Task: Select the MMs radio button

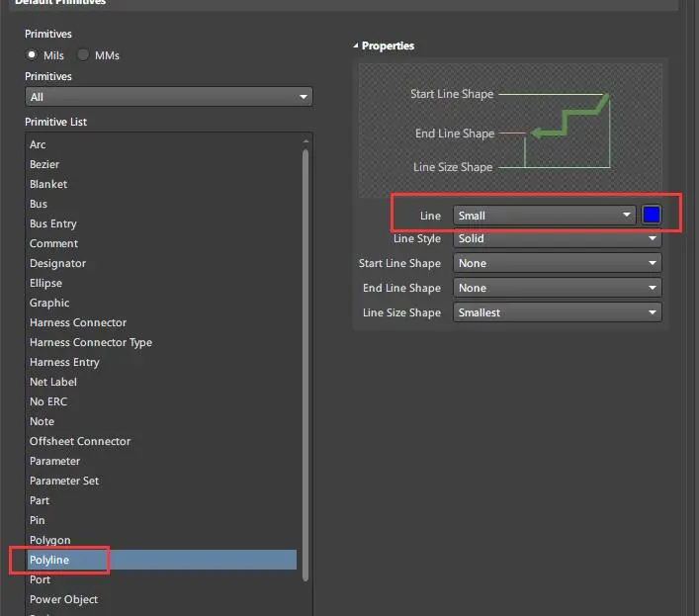Action: [83, 55]
